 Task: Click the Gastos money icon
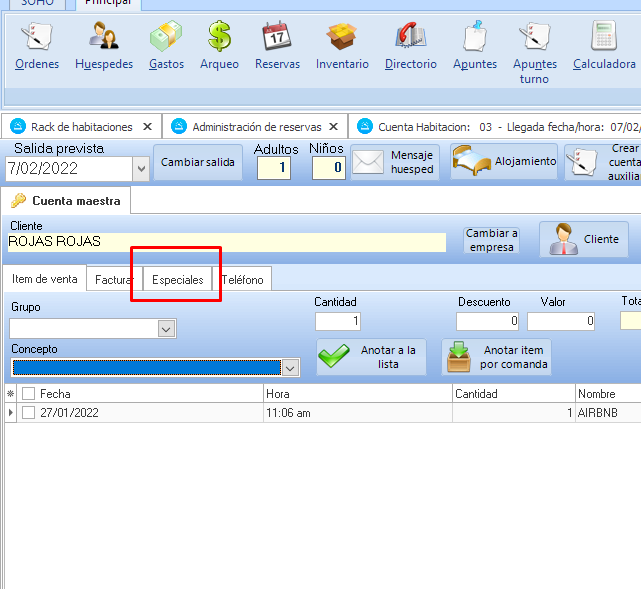point(166,46)
